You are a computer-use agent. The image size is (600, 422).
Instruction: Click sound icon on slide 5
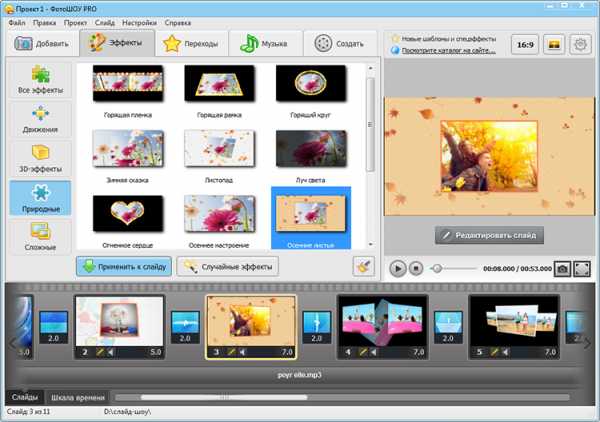505,352
